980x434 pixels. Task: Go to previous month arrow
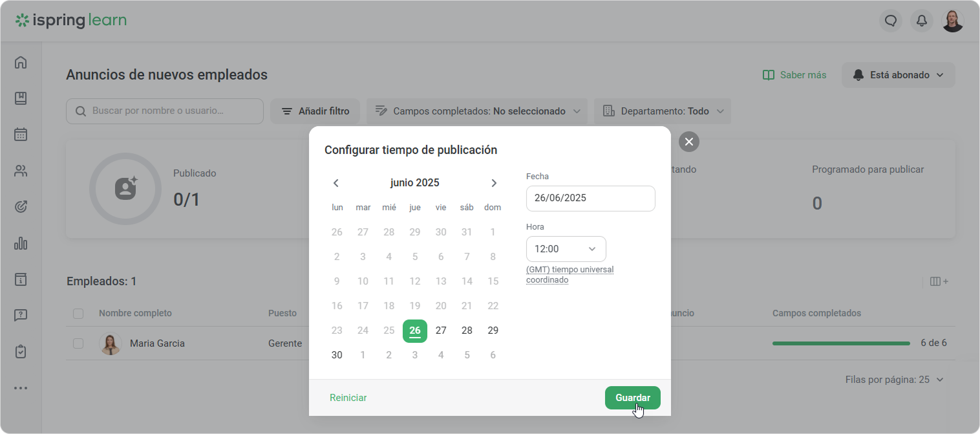[x=336, y=183]
